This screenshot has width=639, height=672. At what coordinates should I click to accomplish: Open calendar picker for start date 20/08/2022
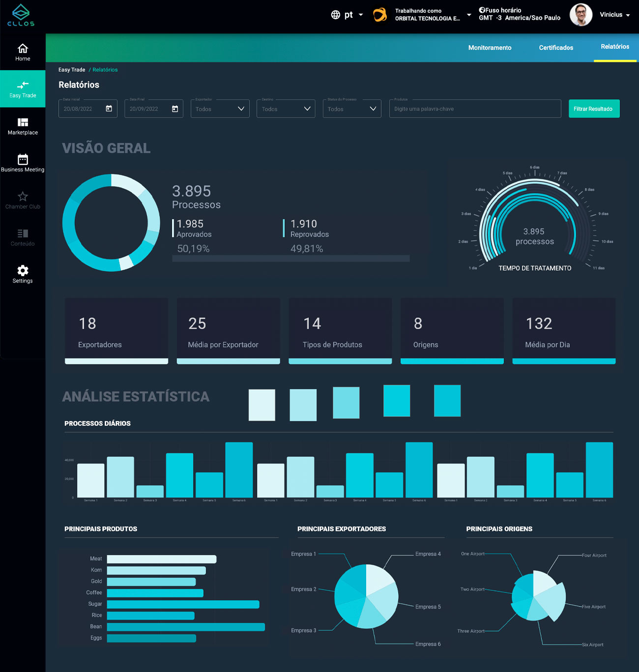(109, 109)
